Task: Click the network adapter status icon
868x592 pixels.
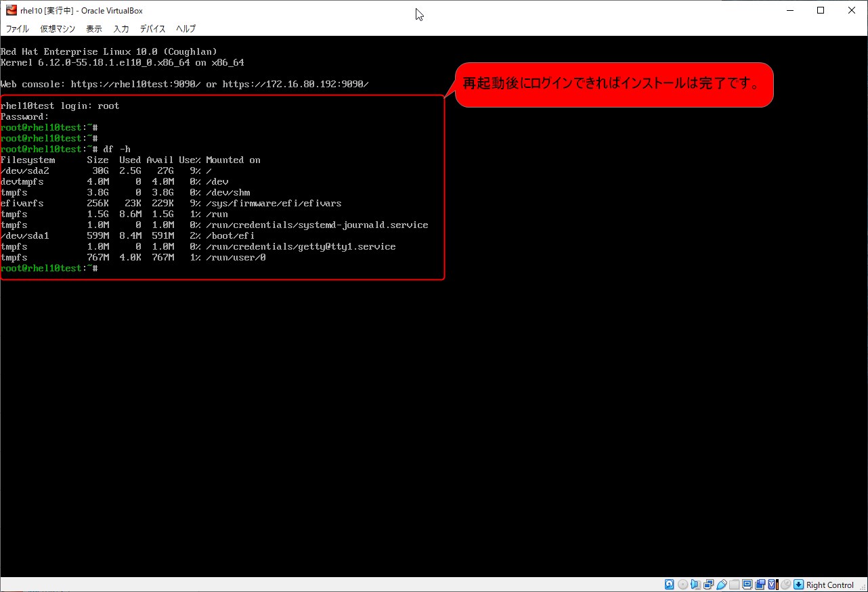Action: point(708,585)
